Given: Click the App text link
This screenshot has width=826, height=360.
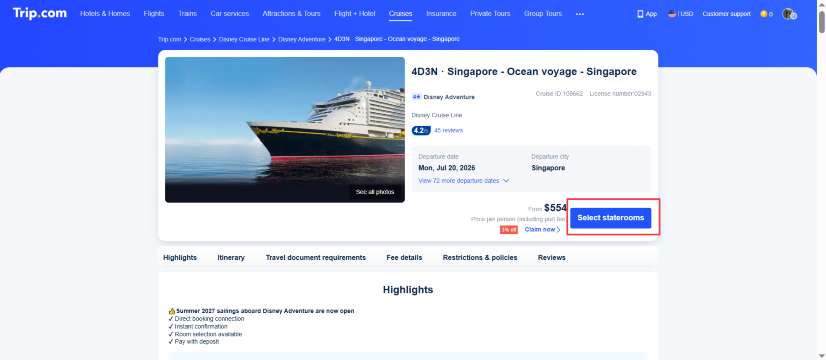Looking at the screenshot, I should point(651,14).
